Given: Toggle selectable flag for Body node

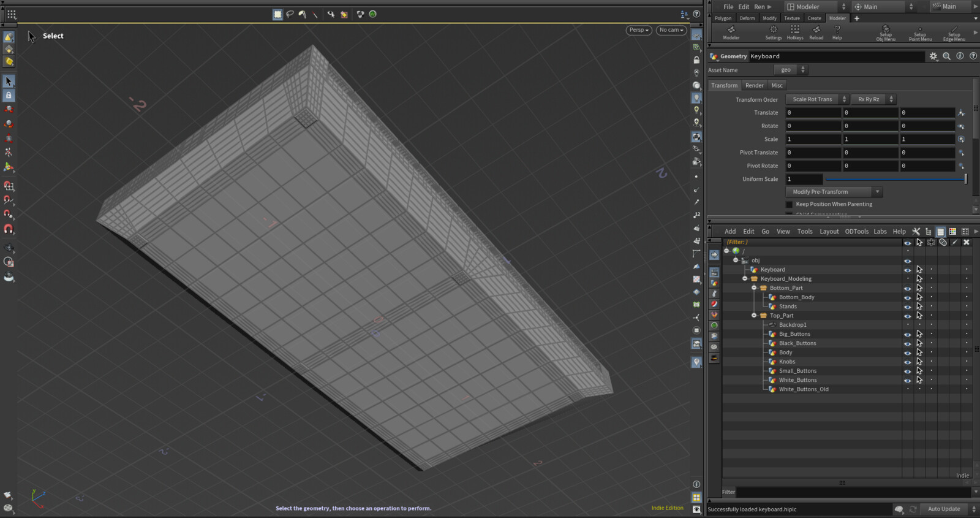Looking at the screenshot, I should (919, 352).
